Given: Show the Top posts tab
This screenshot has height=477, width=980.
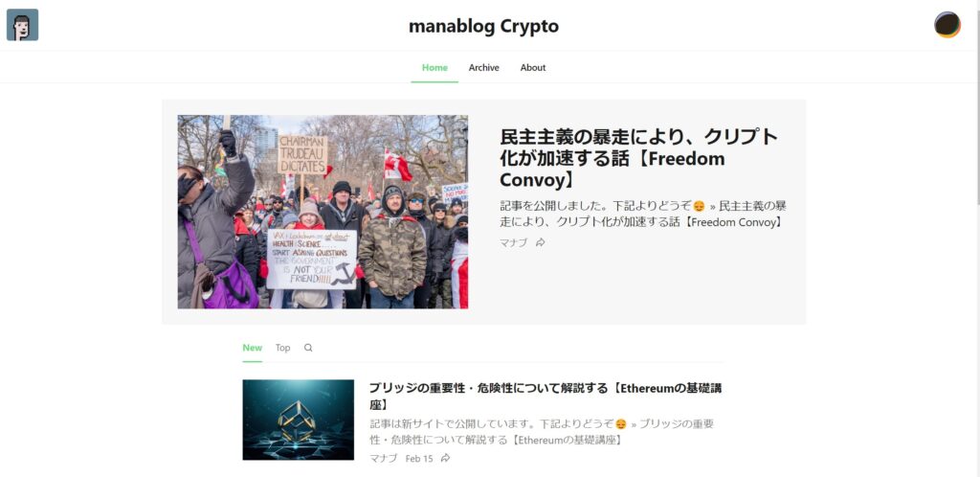Looking at the screenshot, I should tap(283, 348).
